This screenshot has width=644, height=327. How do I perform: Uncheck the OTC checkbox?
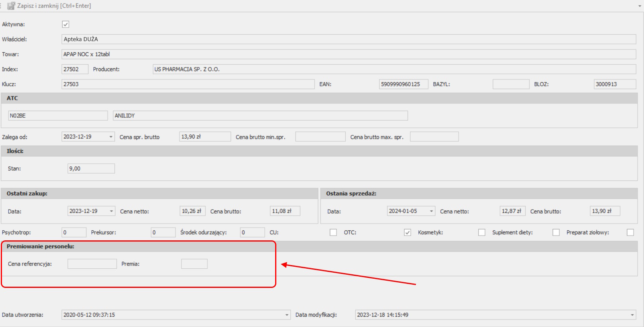coord(408,232)
